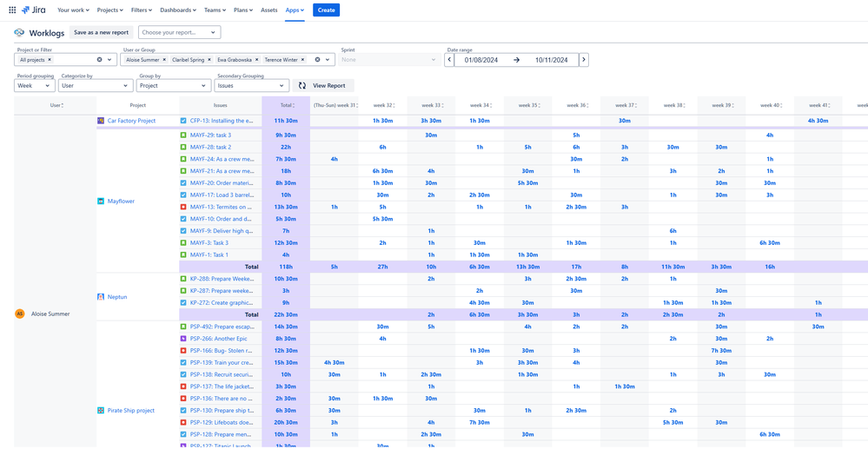Advance date range with right arrow
This screenshot has height=469, width=868.
(584, 60)
